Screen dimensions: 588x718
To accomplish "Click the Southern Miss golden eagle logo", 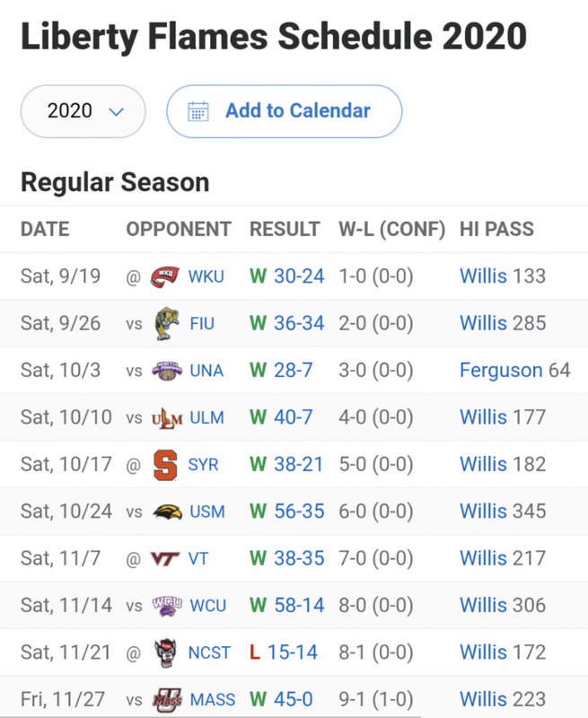I will coord(167,512).
